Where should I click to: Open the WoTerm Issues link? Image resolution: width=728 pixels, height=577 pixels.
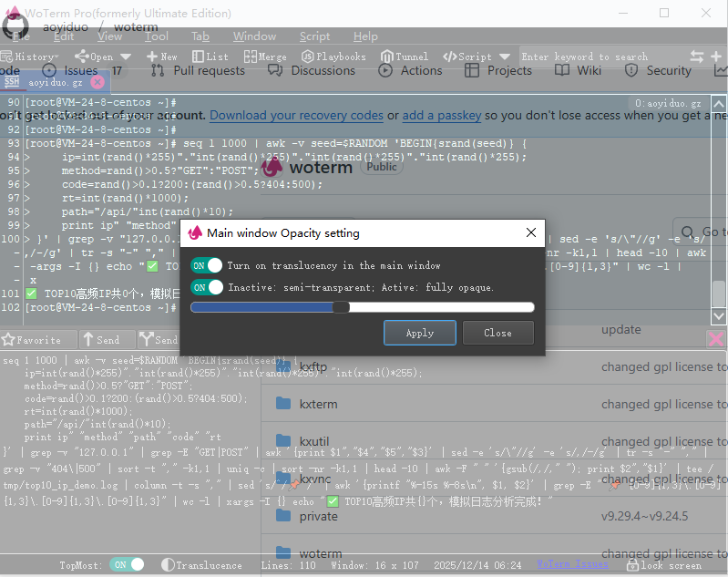point(572,564)
